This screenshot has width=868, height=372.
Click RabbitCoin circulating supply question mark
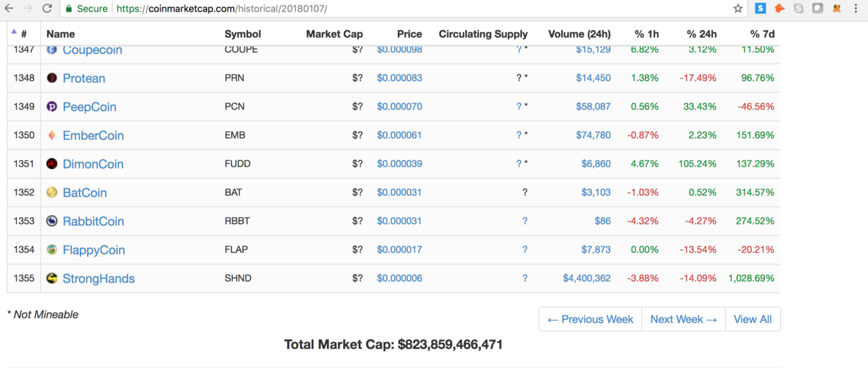tap(525, 221)
